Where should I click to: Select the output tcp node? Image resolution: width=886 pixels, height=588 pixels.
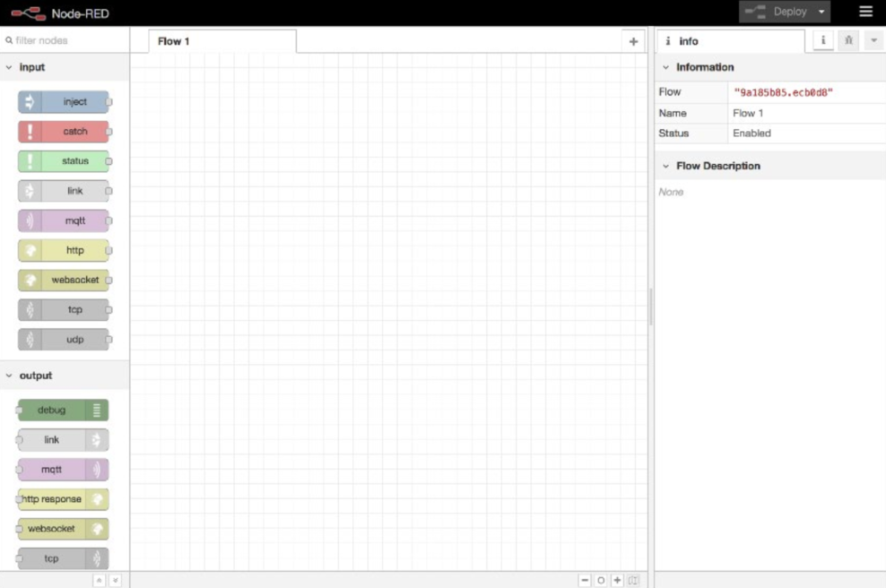click(x=64, y=558)
